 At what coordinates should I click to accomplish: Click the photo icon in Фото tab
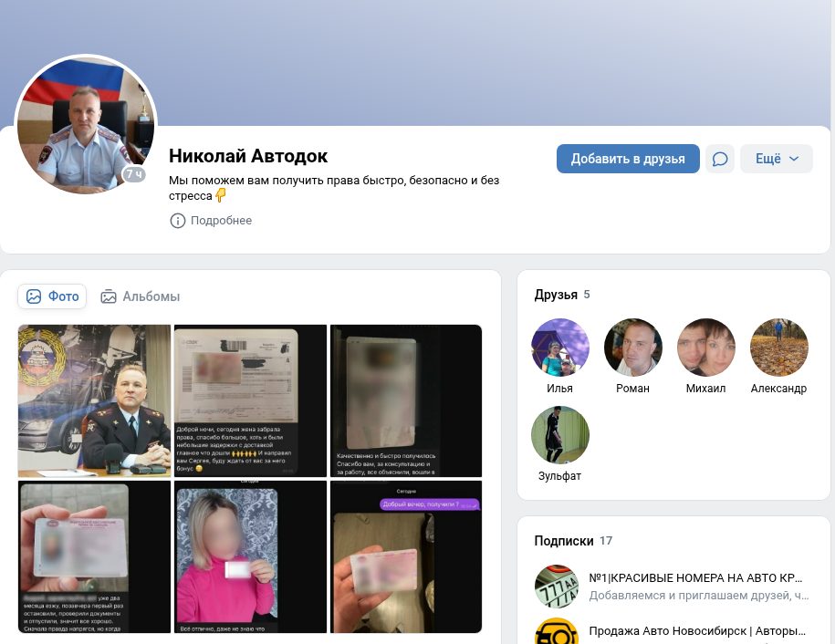click(34, 296)
